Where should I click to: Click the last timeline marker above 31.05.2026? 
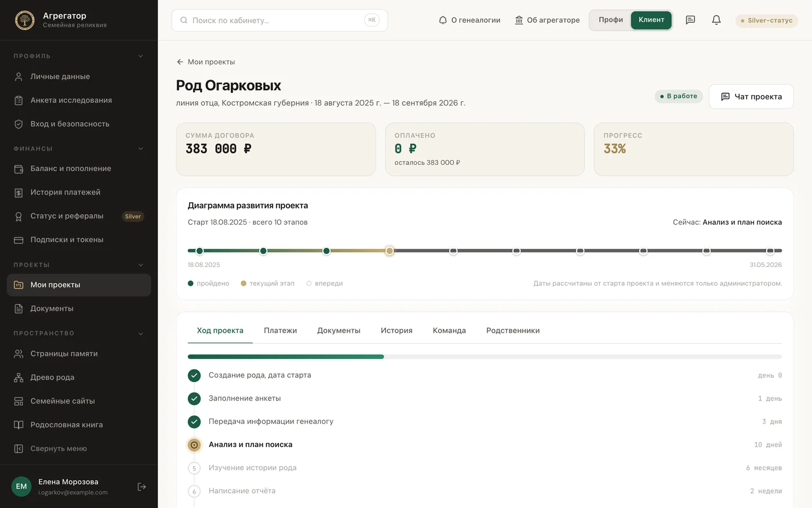[x=770, y=251]
